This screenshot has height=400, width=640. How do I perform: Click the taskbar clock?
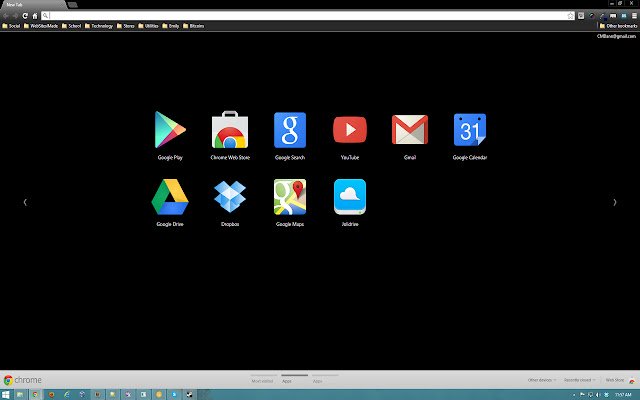point(623,395)
